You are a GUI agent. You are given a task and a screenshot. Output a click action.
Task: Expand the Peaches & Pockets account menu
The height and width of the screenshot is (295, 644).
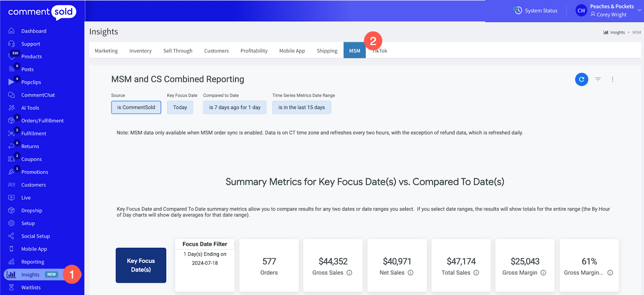pos(639,10)
